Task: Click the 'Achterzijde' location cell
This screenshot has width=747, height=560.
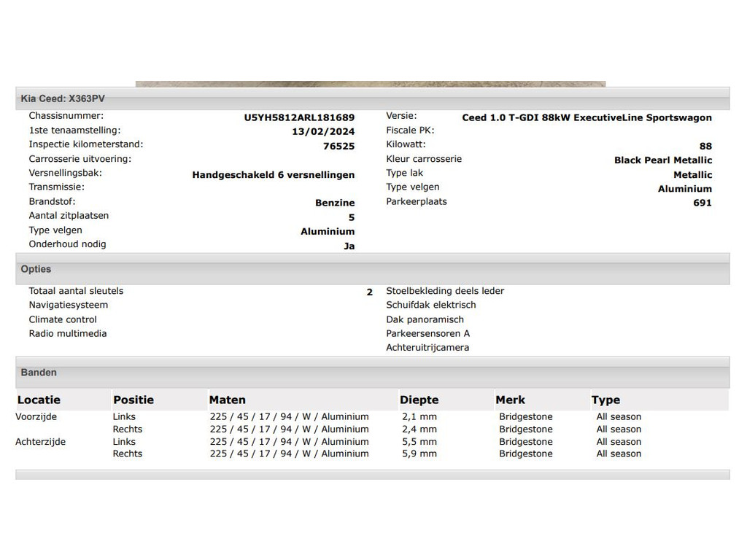Action: pyautogui.click(x=41, y=442)
